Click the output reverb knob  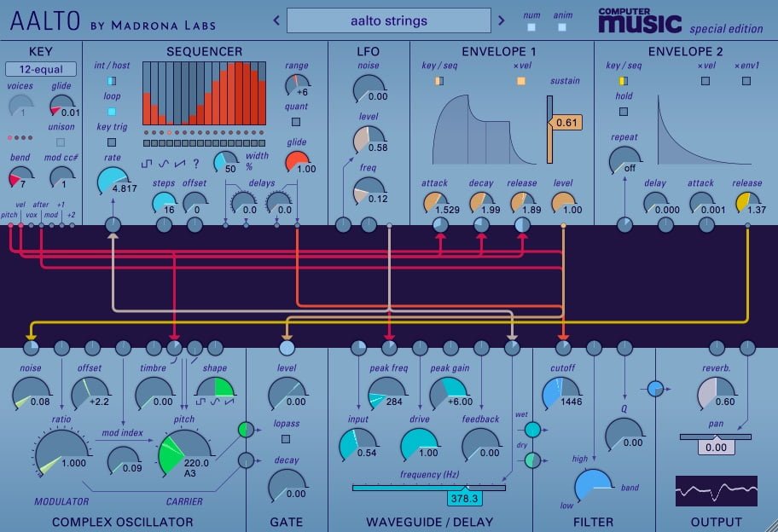717,393
